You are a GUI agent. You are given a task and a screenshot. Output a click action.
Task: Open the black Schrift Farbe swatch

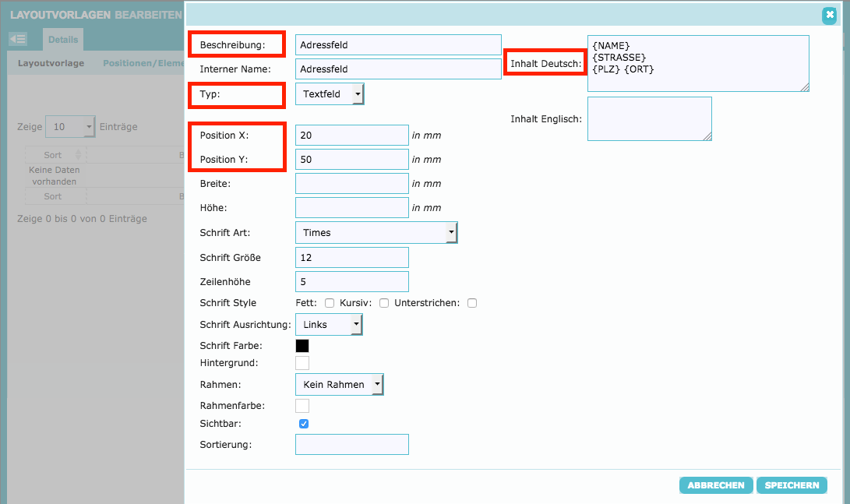coord(302,346)
